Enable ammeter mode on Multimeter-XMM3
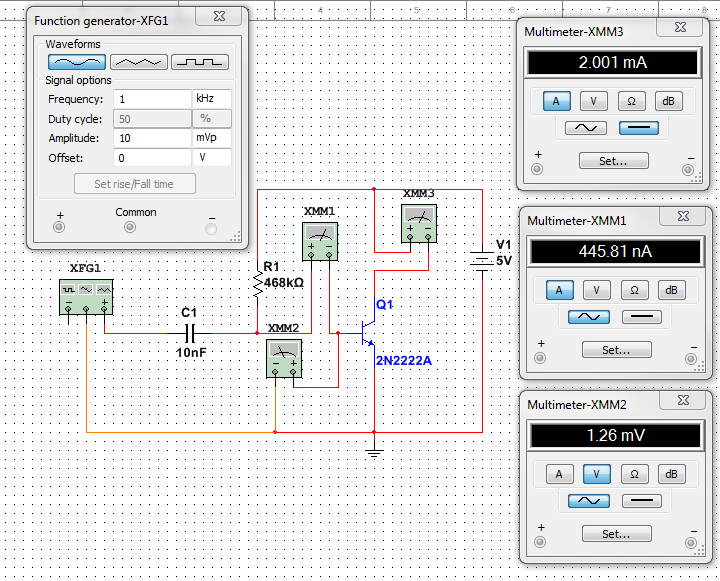This screenshot has height=581, width=720. 557,101
